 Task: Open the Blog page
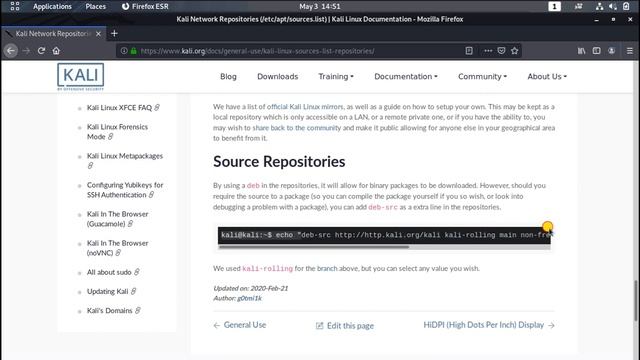(x=228, y=76)
